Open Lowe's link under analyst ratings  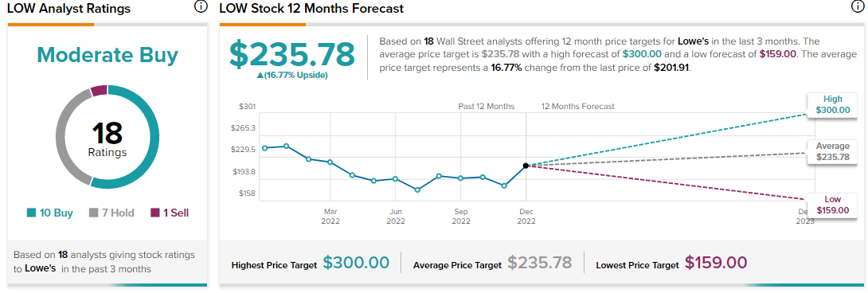point(41,269)
